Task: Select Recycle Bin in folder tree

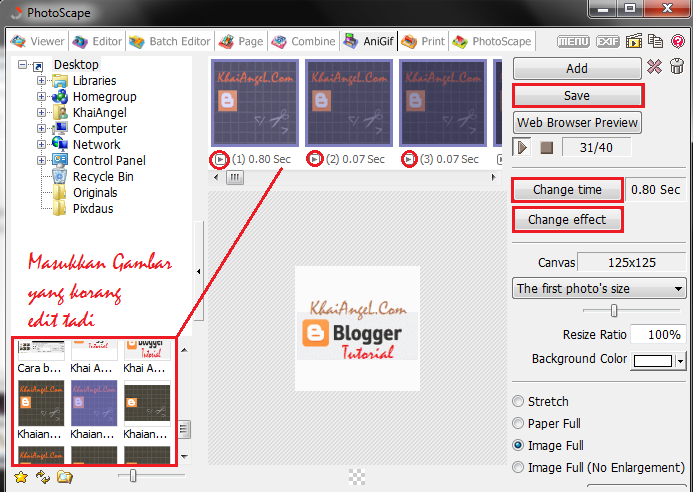Action: (x=103, y=176)
